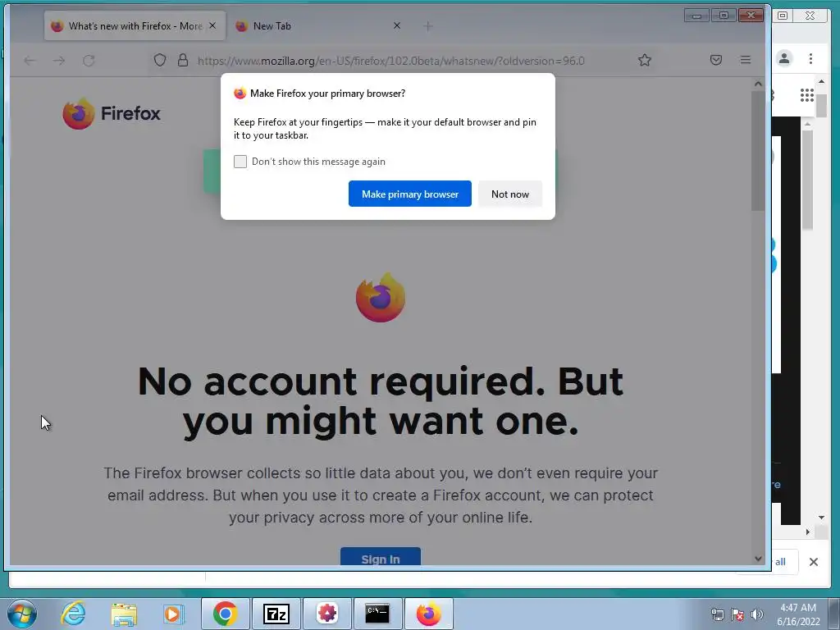The height and width of the screenshot is (630, 840).
Task: Click Firefox page scrollbar down arrow
Action: [757, 558]
